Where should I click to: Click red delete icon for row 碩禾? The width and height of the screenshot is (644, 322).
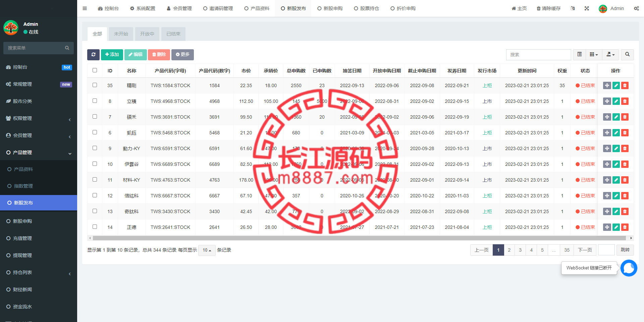click(625, 117)
